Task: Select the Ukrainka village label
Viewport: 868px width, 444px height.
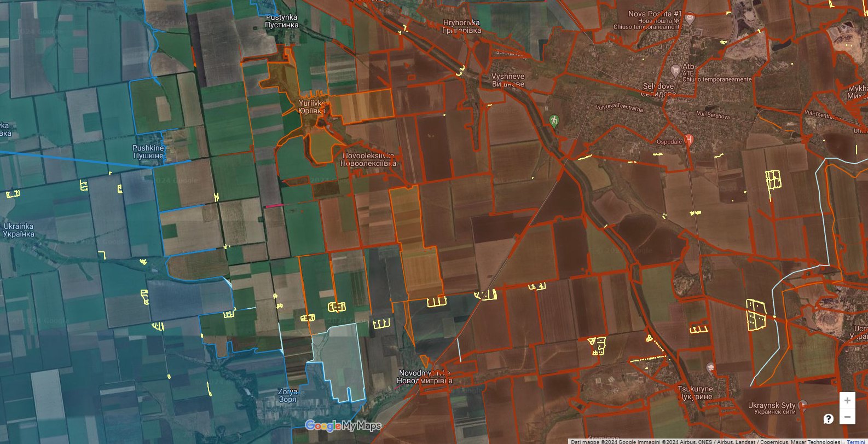Action: tap(19, 230)
